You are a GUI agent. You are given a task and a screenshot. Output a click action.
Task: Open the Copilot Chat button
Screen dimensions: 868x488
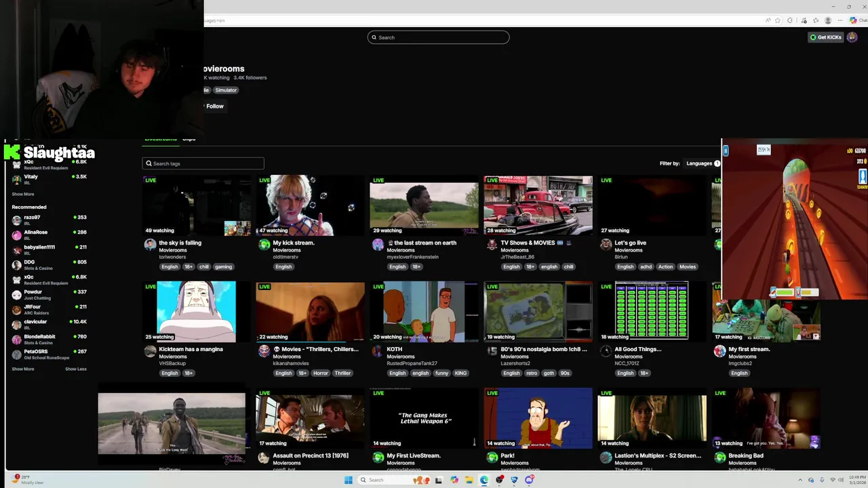tap(857, 20)
